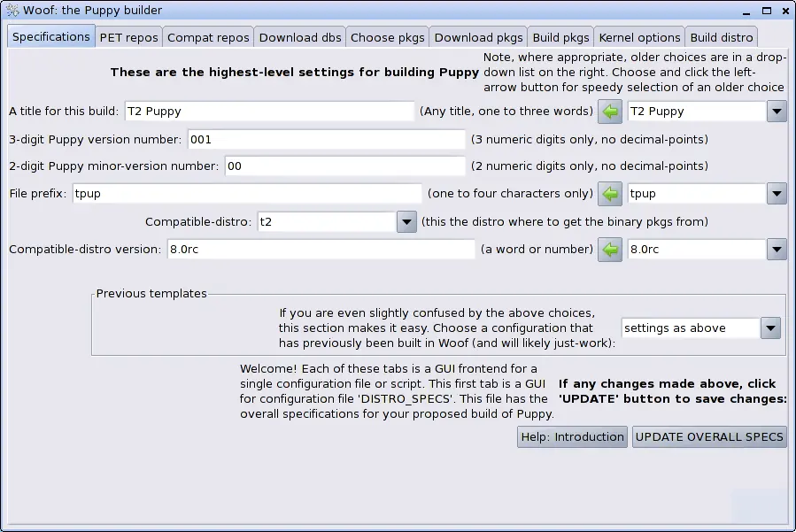Image resolution: width=796 pixels, height=532 pixels.
Task: Switch to the Build distro tab
Action: (x=722, y=37)
